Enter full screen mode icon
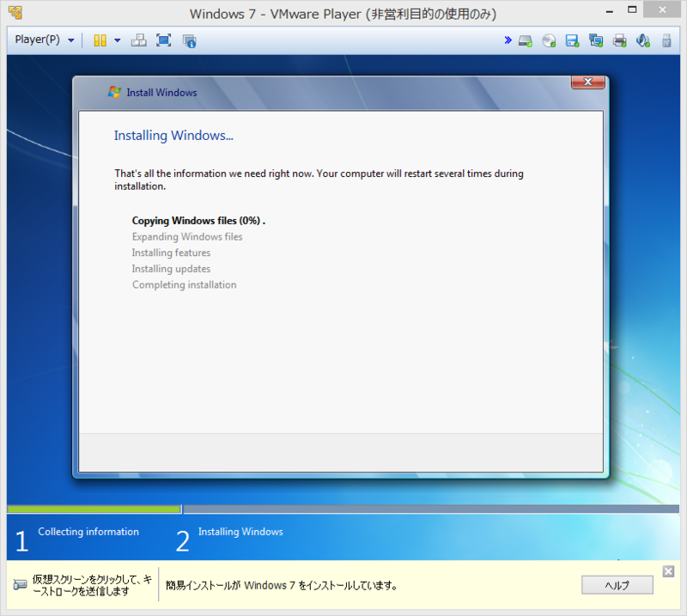This screenshot has width=687, height=616. click(x=164, y=40)
